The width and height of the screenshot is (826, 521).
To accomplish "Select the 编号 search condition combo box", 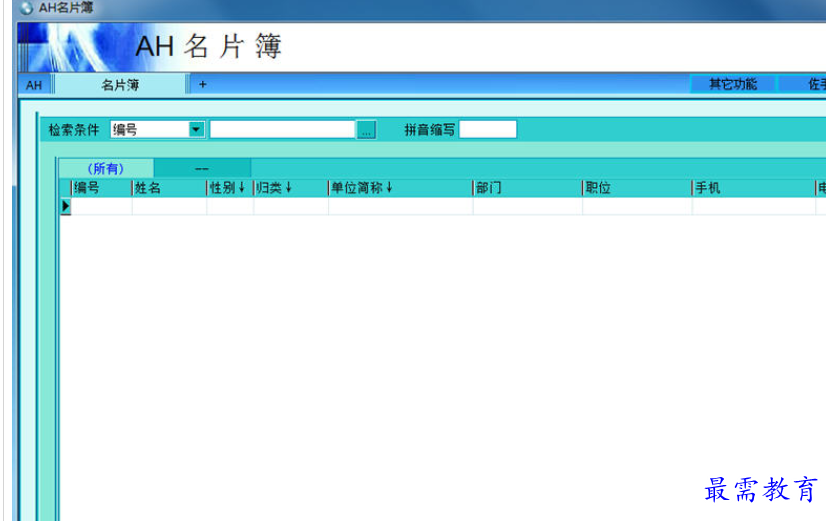I will coord(157,130).
